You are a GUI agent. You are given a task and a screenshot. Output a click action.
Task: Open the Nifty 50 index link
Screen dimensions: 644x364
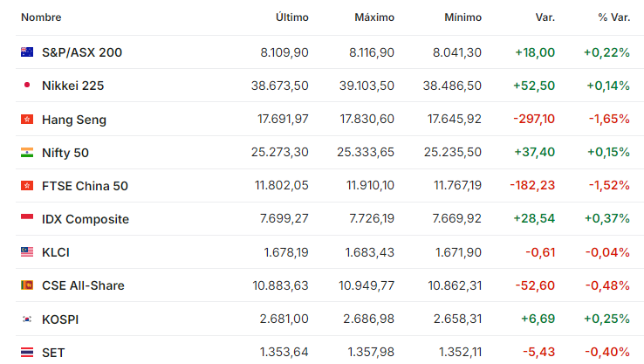(x=65, y=153)
